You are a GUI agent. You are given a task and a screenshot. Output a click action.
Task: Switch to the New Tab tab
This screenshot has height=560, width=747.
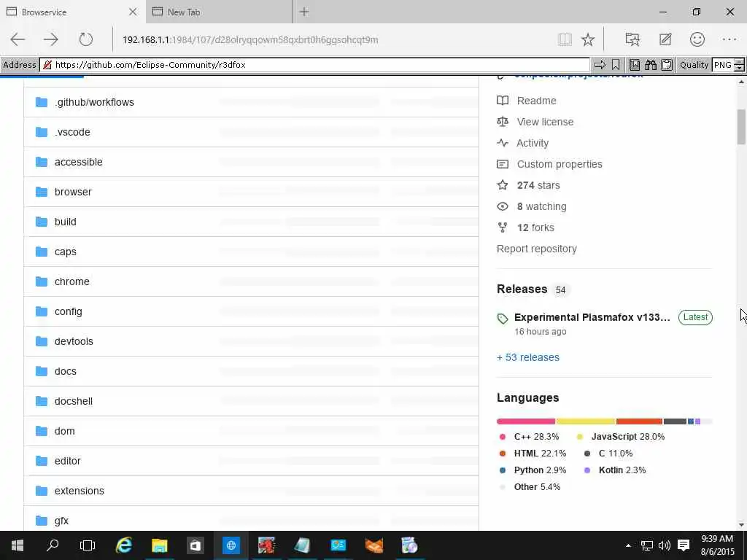[x=219, y=12]
